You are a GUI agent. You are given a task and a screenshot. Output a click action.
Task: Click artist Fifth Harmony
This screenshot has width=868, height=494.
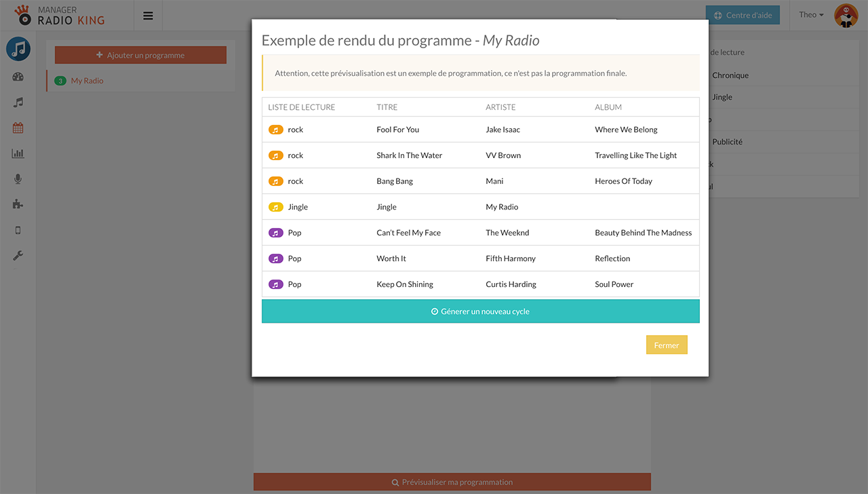511,259
